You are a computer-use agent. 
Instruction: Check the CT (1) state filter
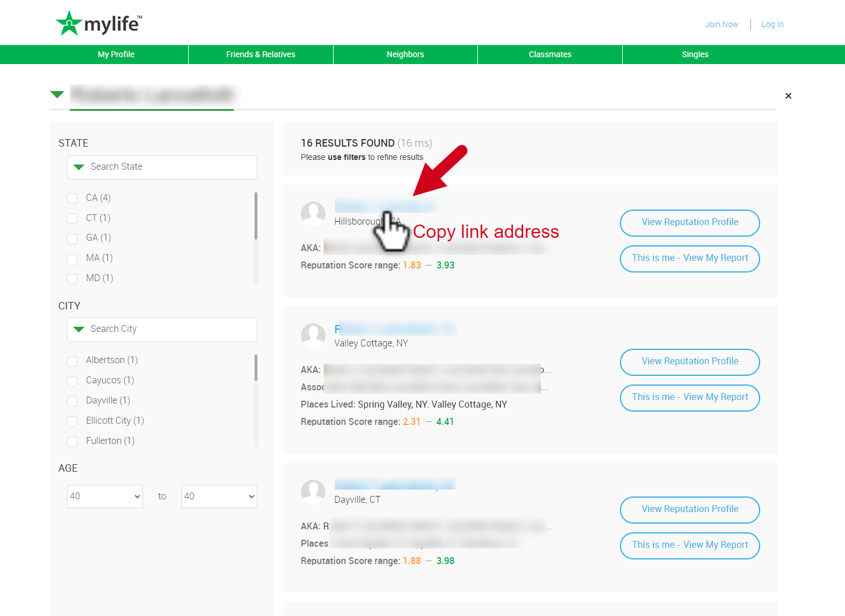(72, 218)
